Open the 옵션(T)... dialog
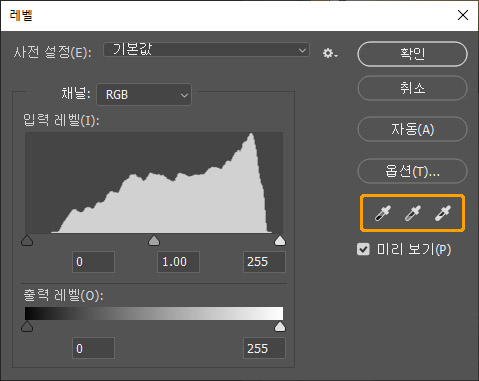This screenshot has width=479, height=381. pos(412,171)
